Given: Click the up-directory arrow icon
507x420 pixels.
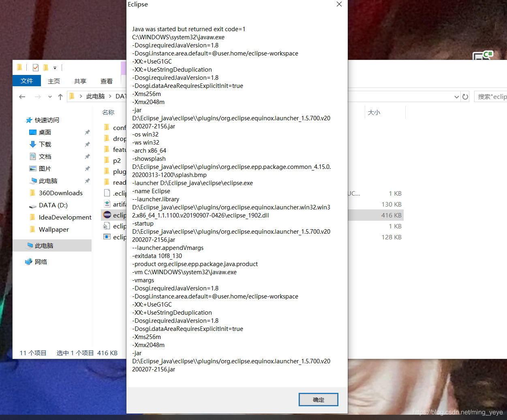Looking at the screenshot, I should pyautogui.click(x=60, y=97).
